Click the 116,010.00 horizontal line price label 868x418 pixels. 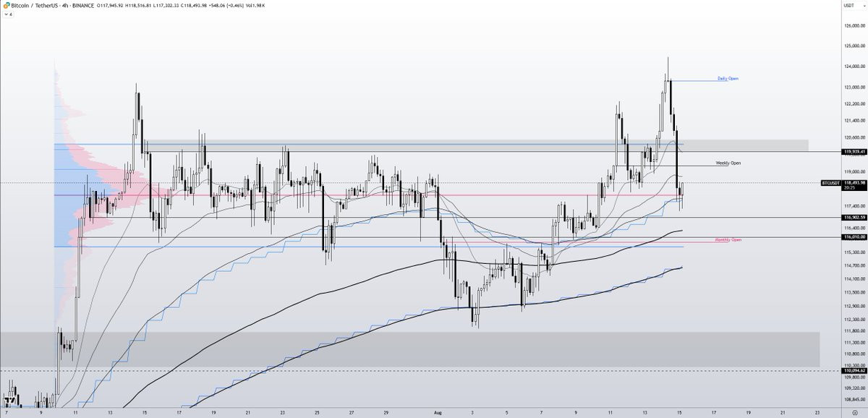(x=854, y=236)
